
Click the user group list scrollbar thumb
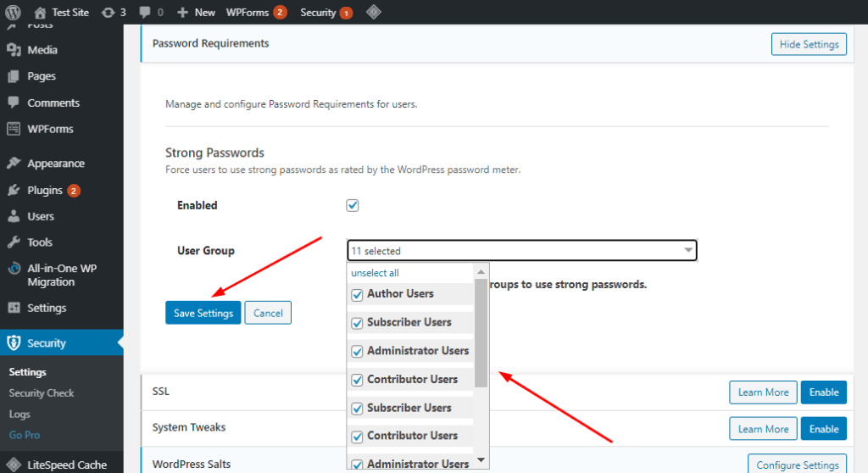click(481, 333)
